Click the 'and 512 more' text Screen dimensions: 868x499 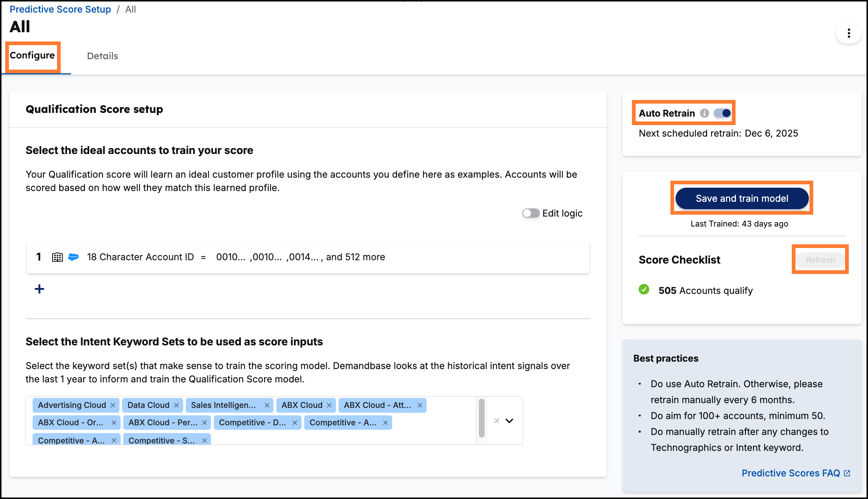click(x=356, y=257)
